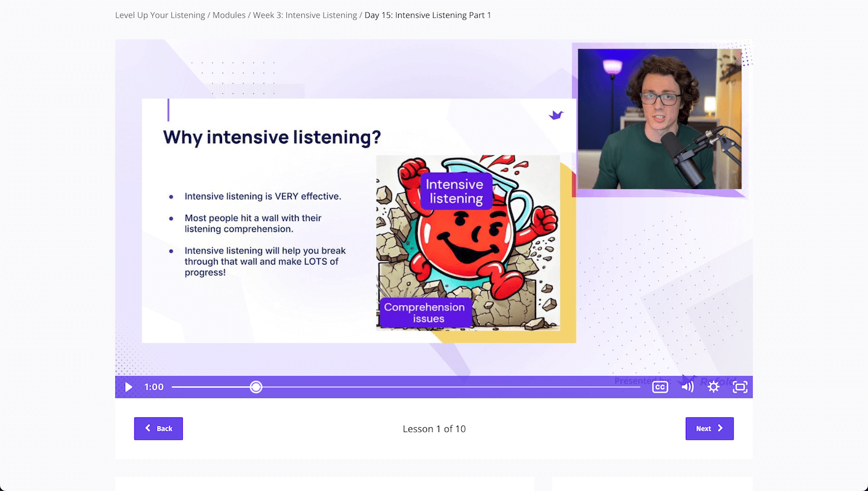Image resolution: width=868 pixels, height=491 pixels.
Task: Open Level Up Your Listening breadcrumb
Action: tap(160, 15)
